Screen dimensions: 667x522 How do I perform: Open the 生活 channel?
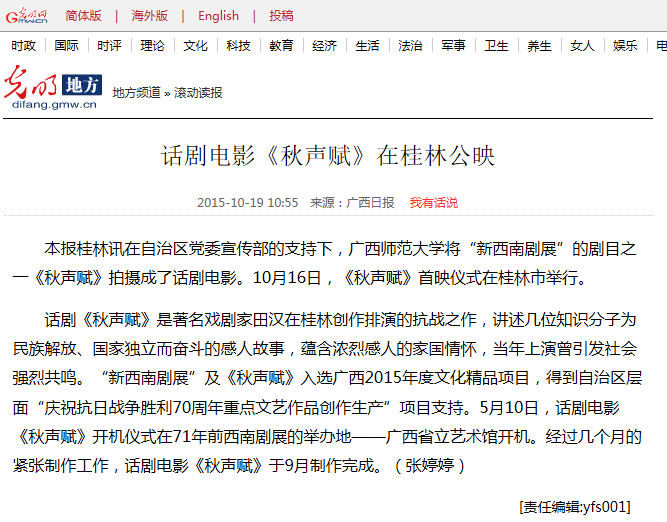[x=367, y=45]
